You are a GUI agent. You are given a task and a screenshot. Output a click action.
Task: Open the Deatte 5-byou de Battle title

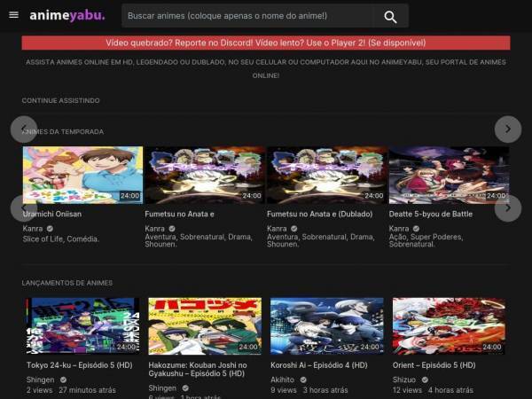point(431,214)
